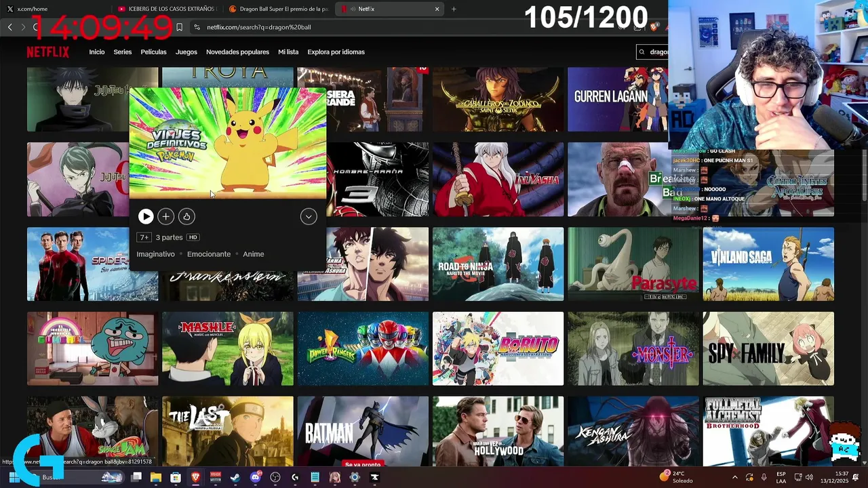Open the Breaking Bad thumbnail
Screen dimensions: 868x488
pos(618,180)
